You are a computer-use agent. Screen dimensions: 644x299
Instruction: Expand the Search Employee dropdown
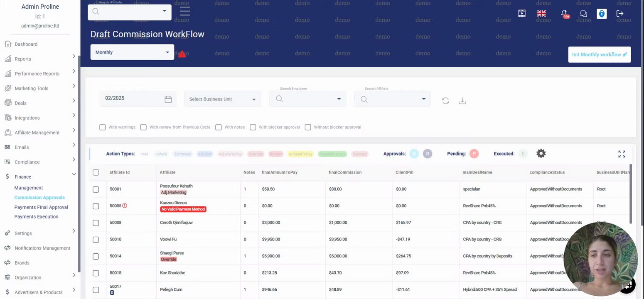point(307,99)
